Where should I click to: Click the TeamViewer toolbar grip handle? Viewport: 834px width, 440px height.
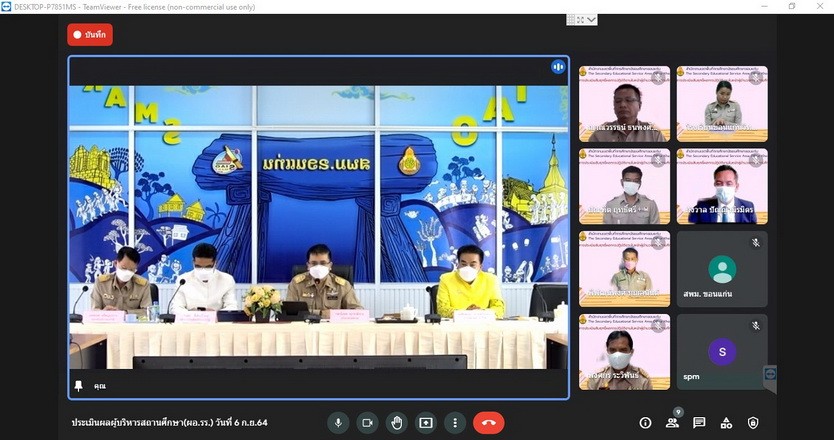(x=573, y=19)
